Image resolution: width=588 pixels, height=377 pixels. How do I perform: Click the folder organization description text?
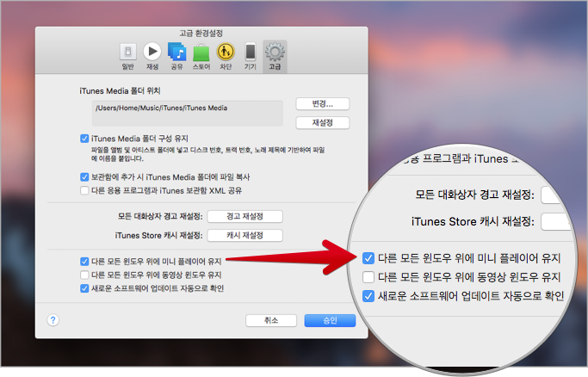coord(207,154)
